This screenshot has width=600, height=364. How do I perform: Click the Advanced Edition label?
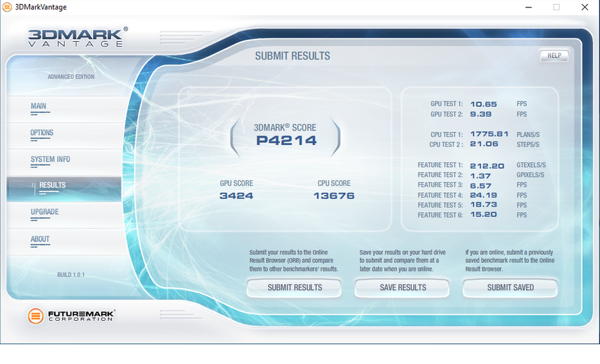pos(70,77)
